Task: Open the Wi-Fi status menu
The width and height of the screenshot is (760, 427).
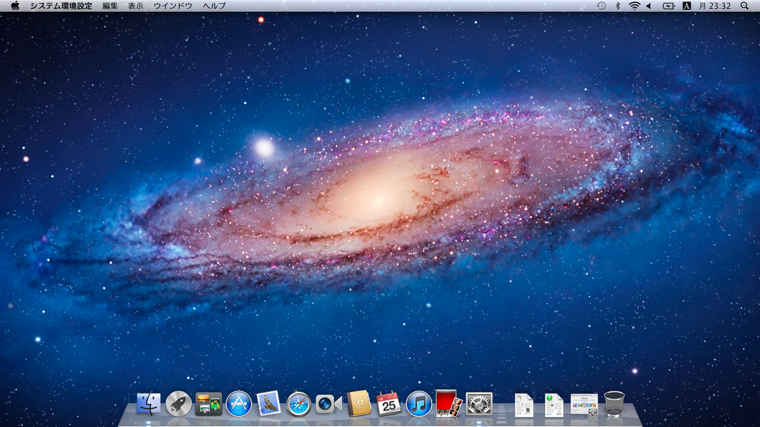Action: 634,6
